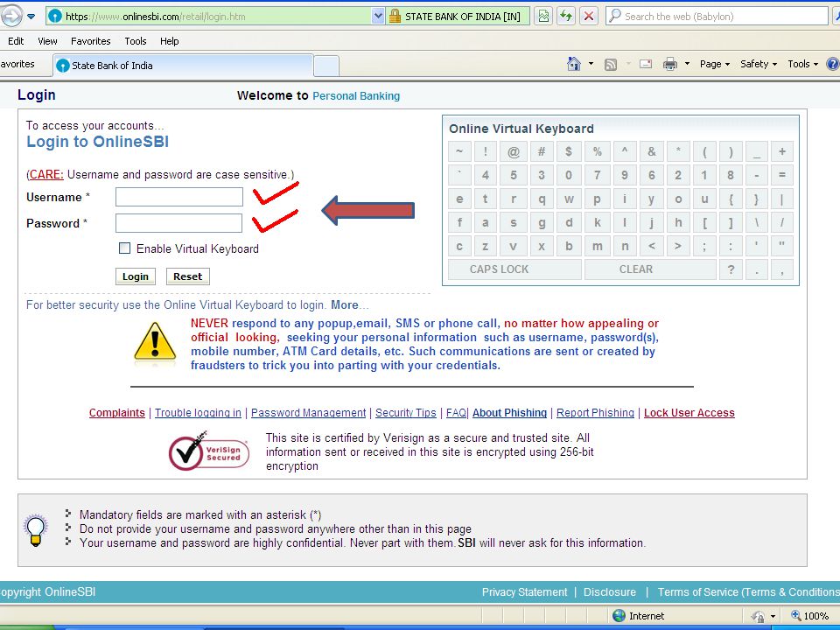Click the ? key on virtual keyboard
This screenshot has height=630, width=840.
click(x=731, y=269)
